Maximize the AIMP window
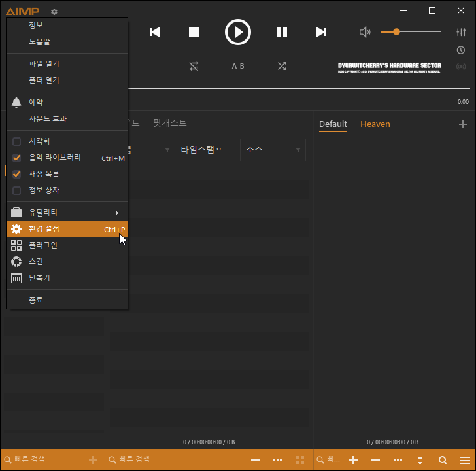The width and height of the screenshot is (476, 471). [432, 10]
